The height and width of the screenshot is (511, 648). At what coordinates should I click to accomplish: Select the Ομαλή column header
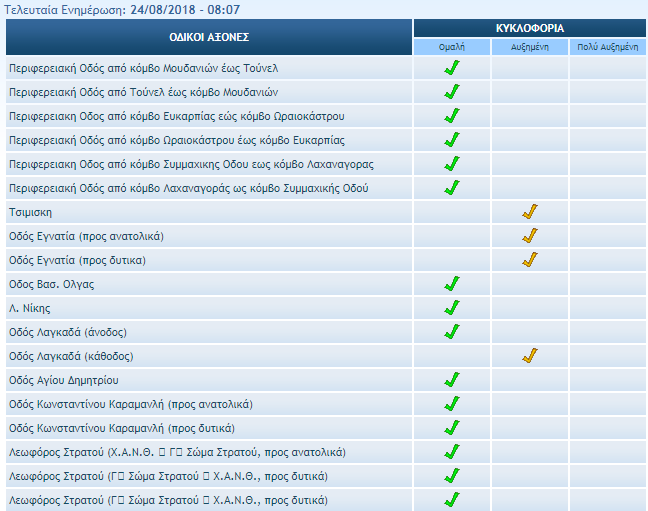tap(452, 47)
